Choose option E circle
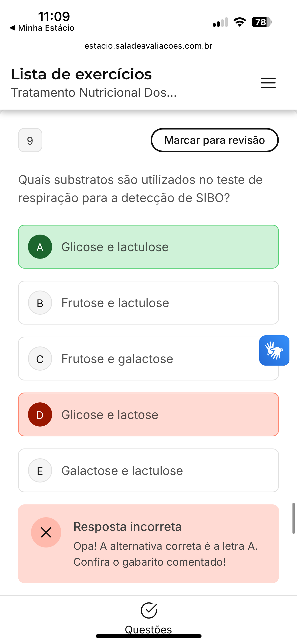The height and width of the screenshot is (644, 297). coord(40,470)
